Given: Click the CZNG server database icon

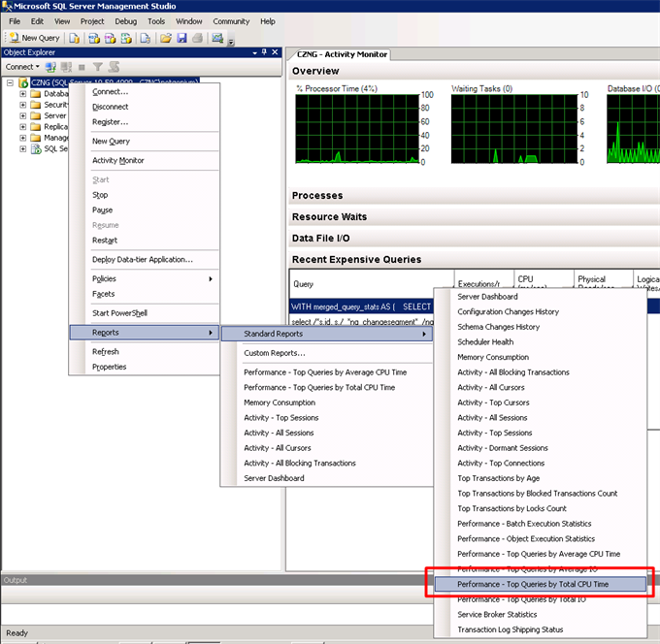Looking at the screenshot, I should [x=23, y=82].
